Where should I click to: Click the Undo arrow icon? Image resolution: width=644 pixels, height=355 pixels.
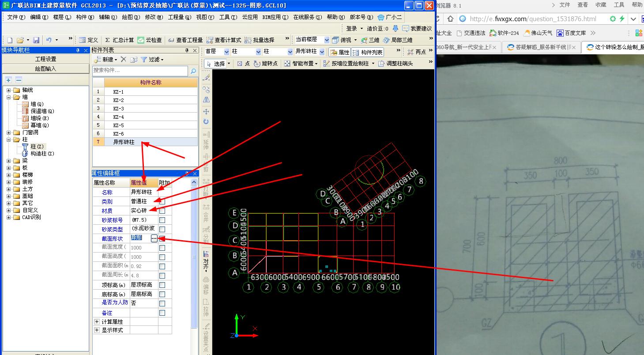tap(49, 40)
